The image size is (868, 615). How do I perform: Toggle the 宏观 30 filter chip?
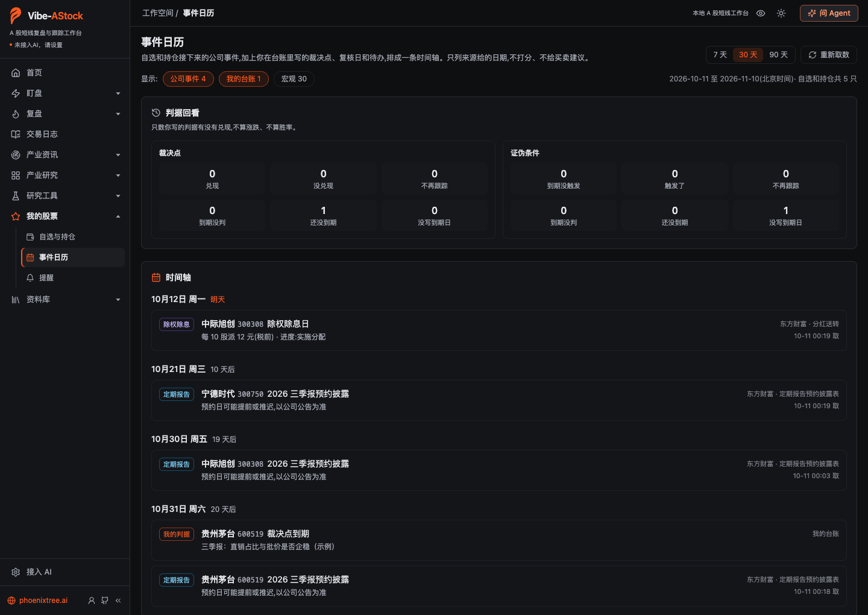(x=294, y=79)
